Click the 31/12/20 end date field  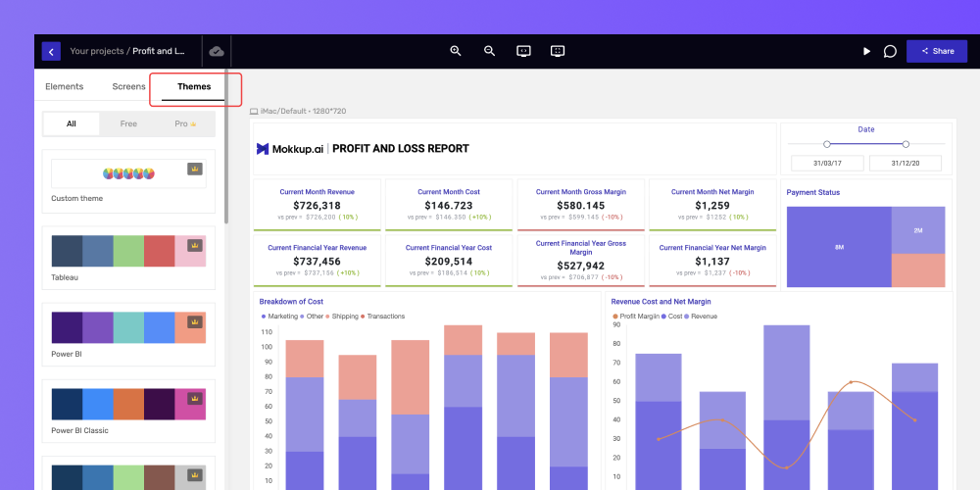[x=905, y=163]
